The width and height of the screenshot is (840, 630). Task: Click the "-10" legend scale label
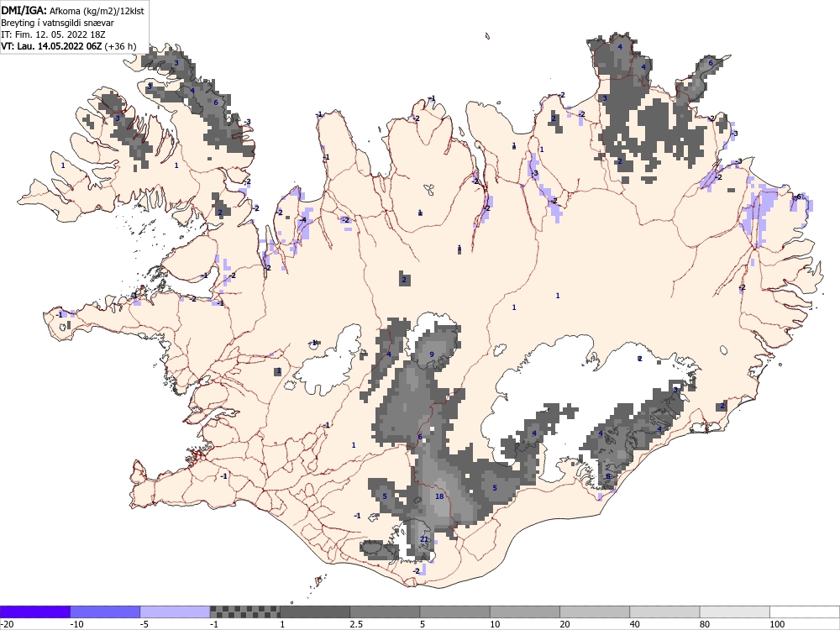point(77,624)
